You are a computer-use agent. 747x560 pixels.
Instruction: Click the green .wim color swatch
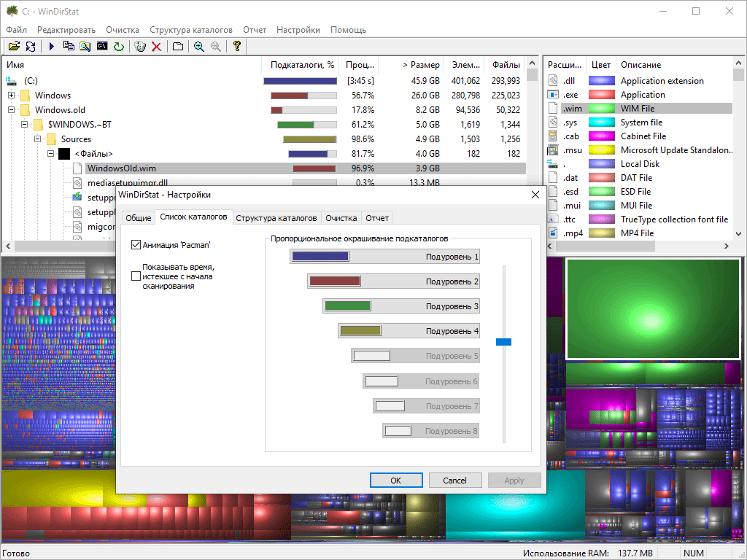click(602, 109)
